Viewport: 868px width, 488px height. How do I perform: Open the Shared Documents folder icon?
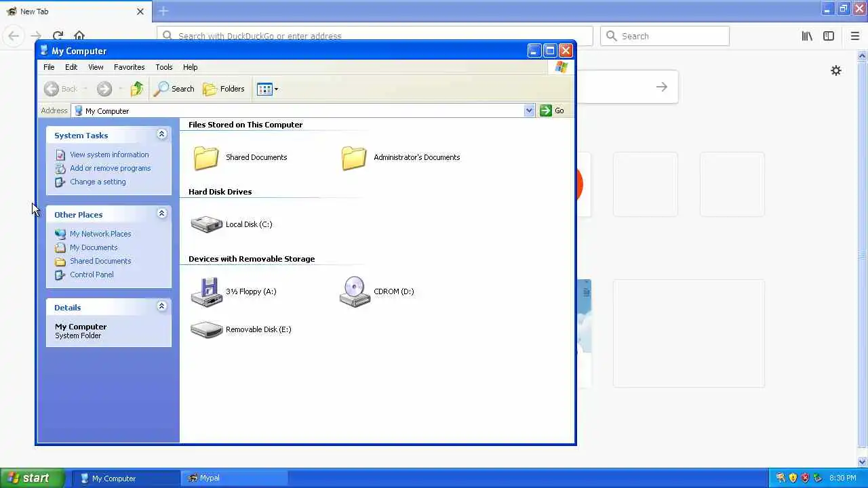pyautogui.click(x=206, y=157)
